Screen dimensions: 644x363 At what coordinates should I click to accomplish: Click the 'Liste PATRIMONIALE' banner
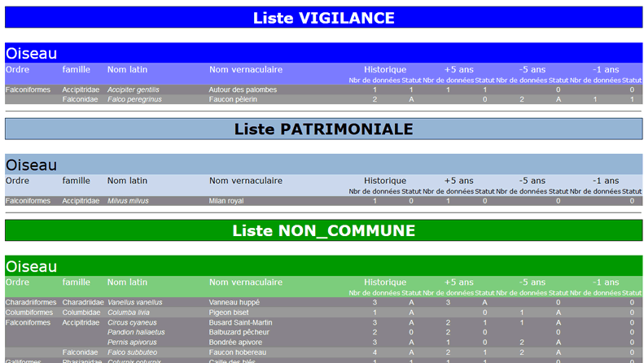click(324, 129)
